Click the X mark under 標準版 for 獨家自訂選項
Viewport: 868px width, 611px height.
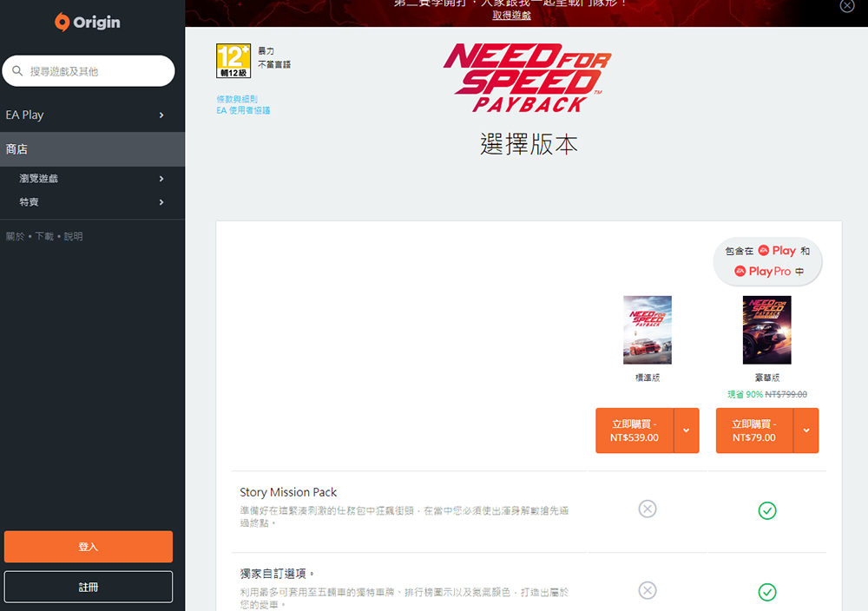pyautogui.click(x=648, y=590)
